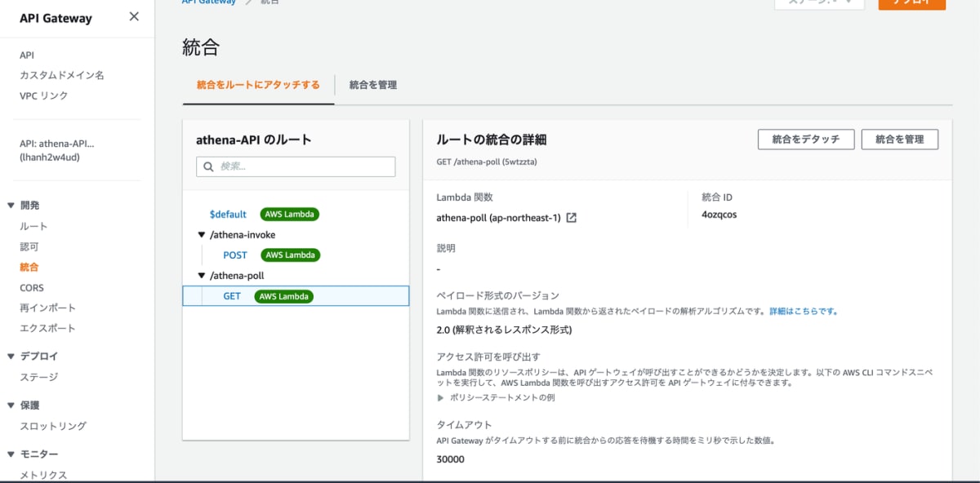Click the timeout value 30000
The width and height of the screenshot is (980, 483).
451,459
